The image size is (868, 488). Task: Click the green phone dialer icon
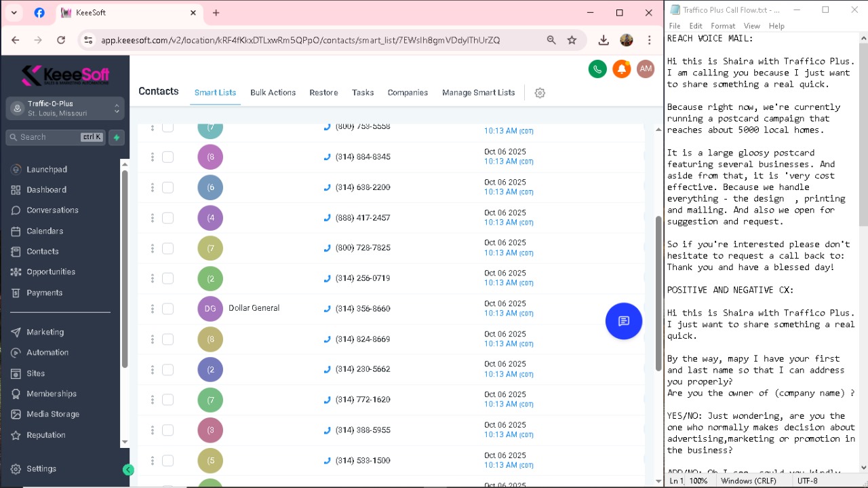[x=597, y=69]
